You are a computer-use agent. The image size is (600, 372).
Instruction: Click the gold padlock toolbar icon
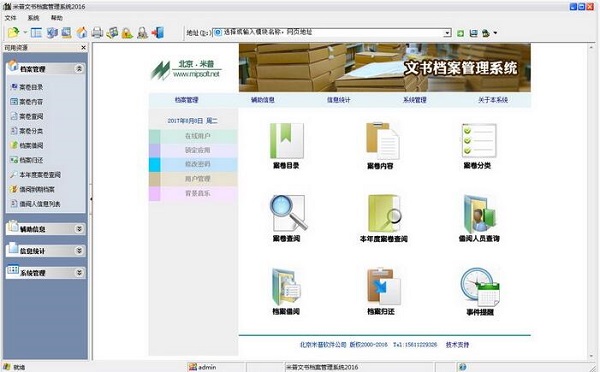click(127, 33)
